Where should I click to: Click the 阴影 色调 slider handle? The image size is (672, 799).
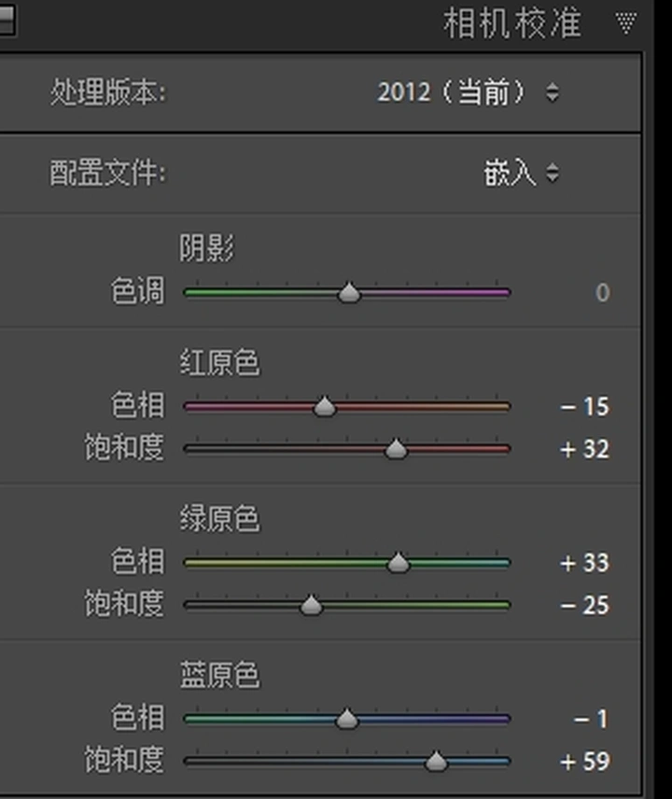349,292
